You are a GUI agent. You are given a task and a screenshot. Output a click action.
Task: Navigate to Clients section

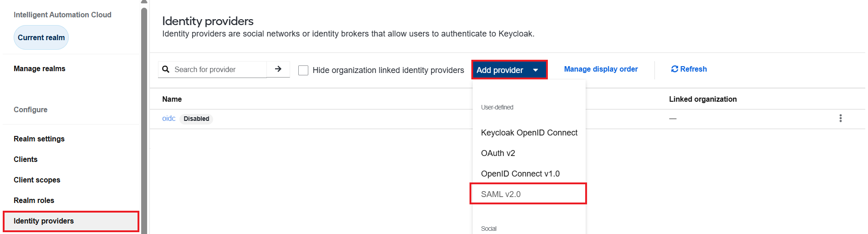click(x=26, y=159)
